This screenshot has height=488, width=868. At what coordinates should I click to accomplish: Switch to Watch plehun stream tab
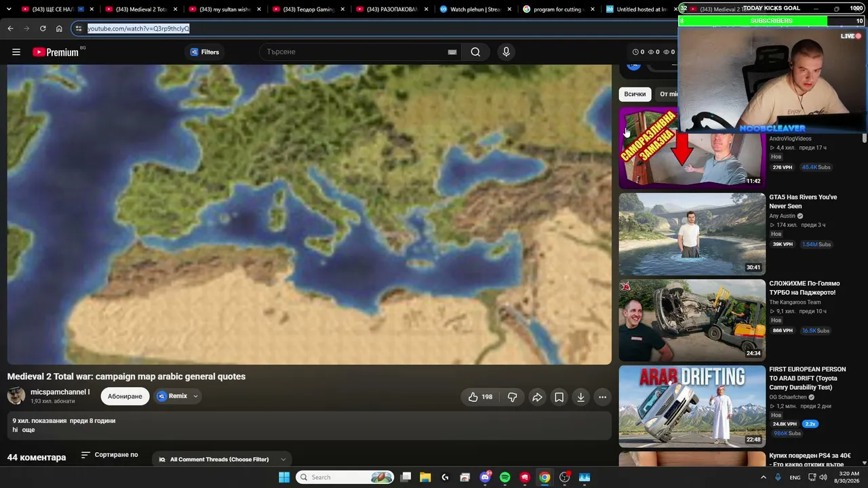[475, 9]
